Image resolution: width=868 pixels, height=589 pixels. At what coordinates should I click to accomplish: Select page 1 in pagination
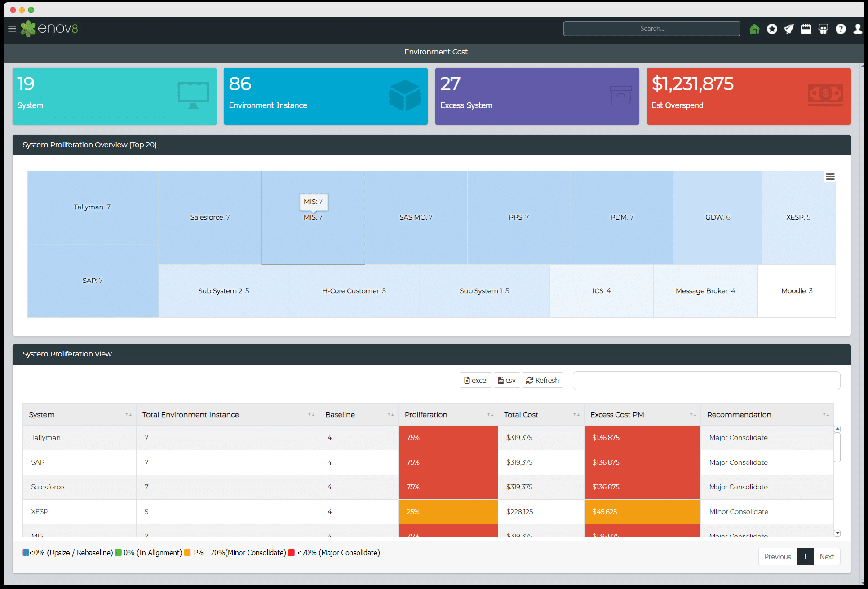[x=805, y=557]
